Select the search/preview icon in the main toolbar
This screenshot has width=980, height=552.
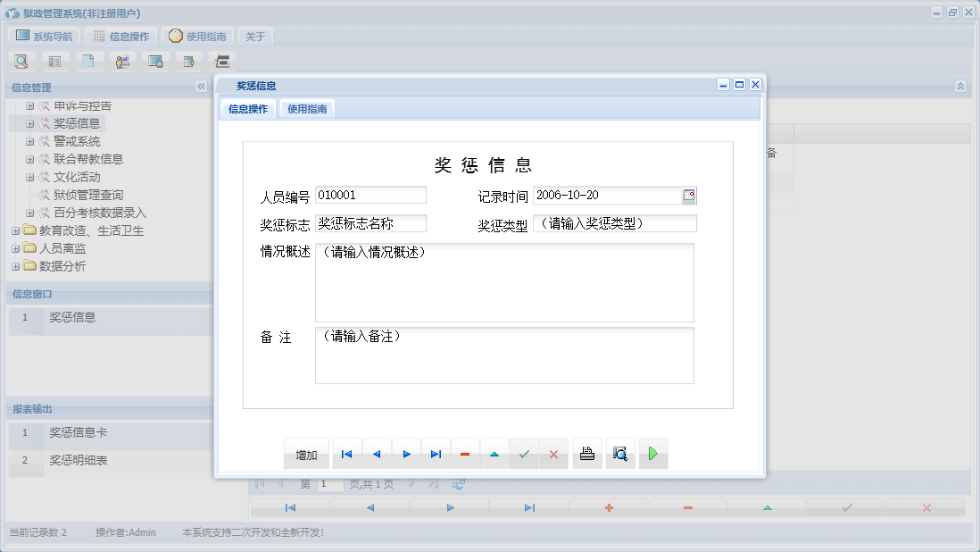(21, 61)
